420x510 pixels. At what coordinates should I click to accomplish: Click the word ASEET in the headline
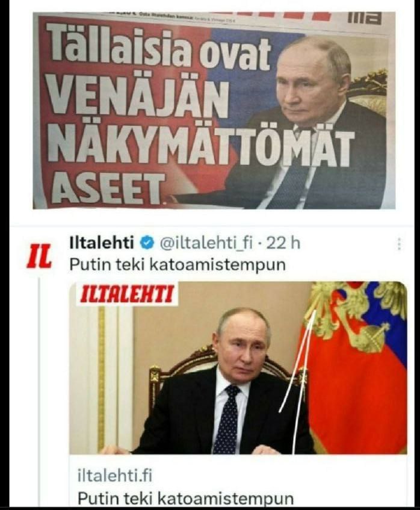[107, 188]
